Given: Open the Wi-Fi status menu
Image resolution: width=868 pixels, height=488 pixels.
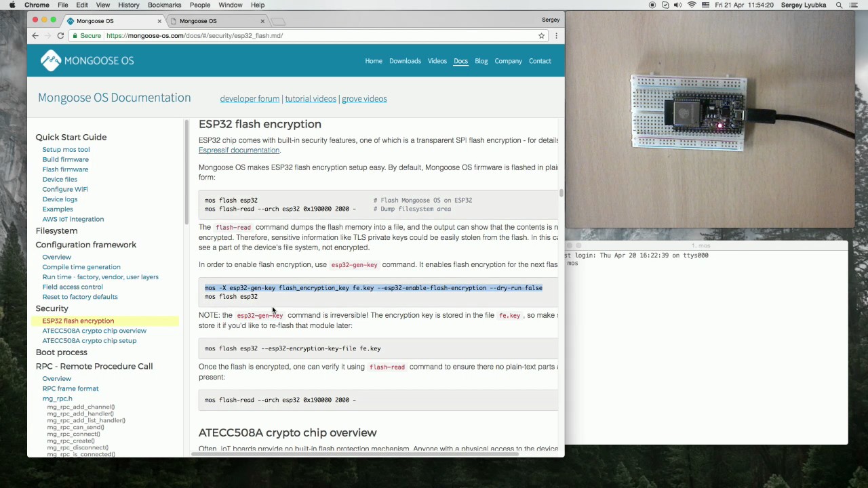Looking at the screenshot, I should pyautogui.click(x=692, y=5).
